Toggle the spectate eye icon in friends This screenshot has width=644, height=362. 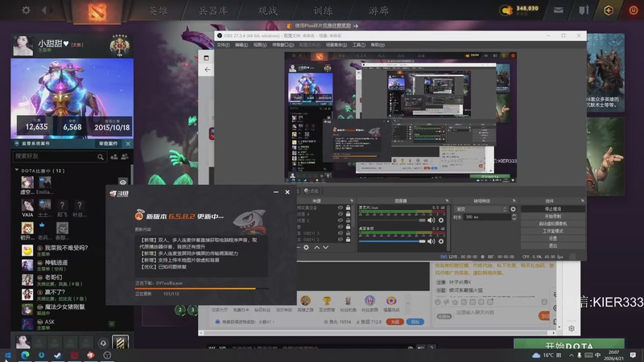click(x=123, y=182)
